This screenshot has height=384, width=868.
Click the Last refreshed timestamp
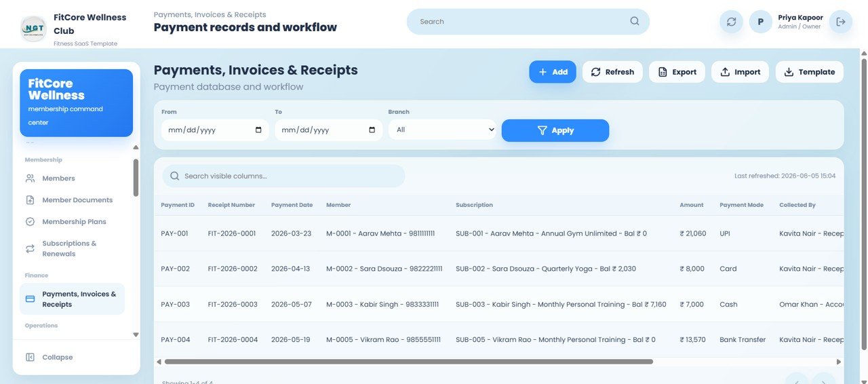785,176
